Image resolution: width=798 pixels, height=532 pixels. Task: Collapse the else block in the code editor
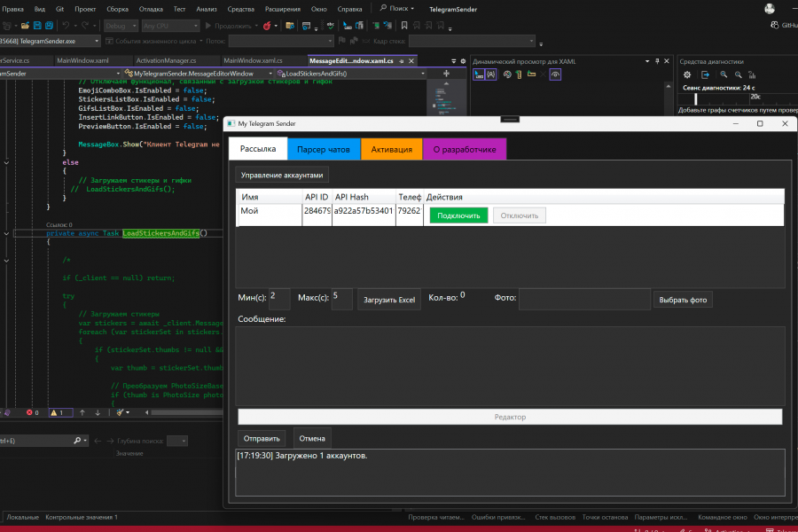point(6,162)
